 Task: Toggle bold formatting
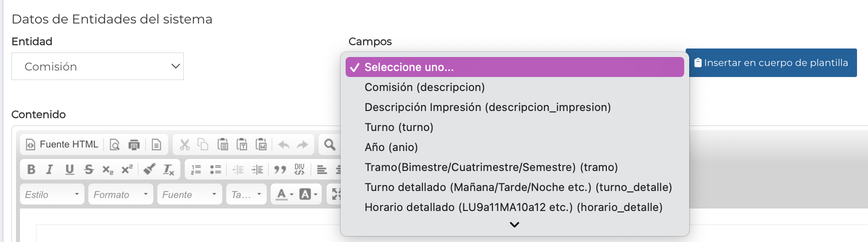click(31, 169)
